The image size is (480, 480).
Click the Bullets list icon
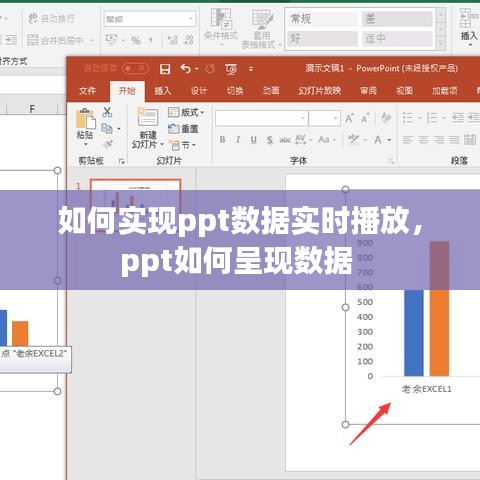point(408,118)
